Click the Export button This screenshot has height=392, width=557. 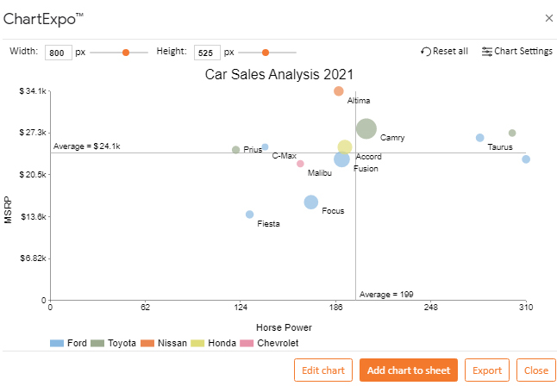[x=487, y=370]
